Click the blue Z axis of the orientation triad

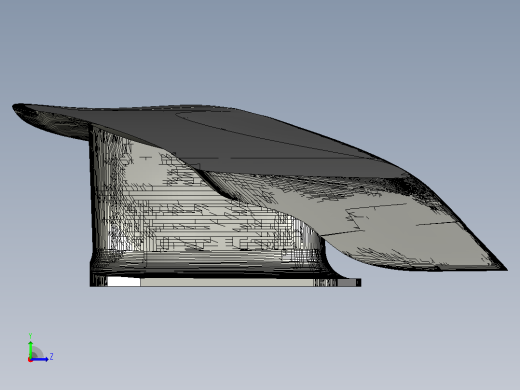40,359
